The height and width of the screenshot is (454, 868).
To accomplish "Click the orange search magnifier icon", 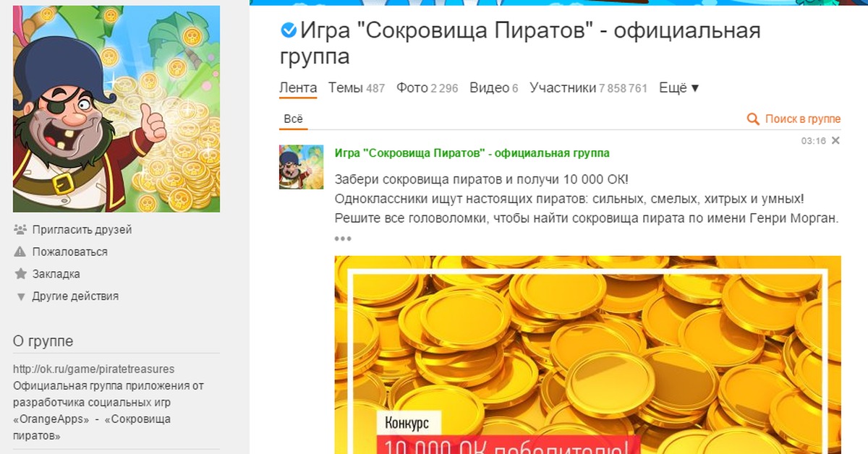I will coord(753,119).
